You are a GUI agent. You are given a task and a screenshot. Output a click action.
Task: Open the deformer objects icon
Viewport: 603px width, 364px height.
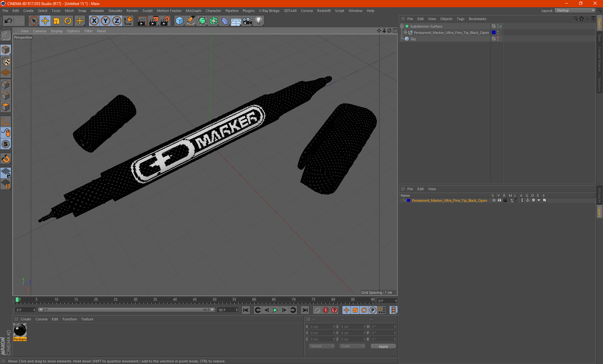pos(225,21)
